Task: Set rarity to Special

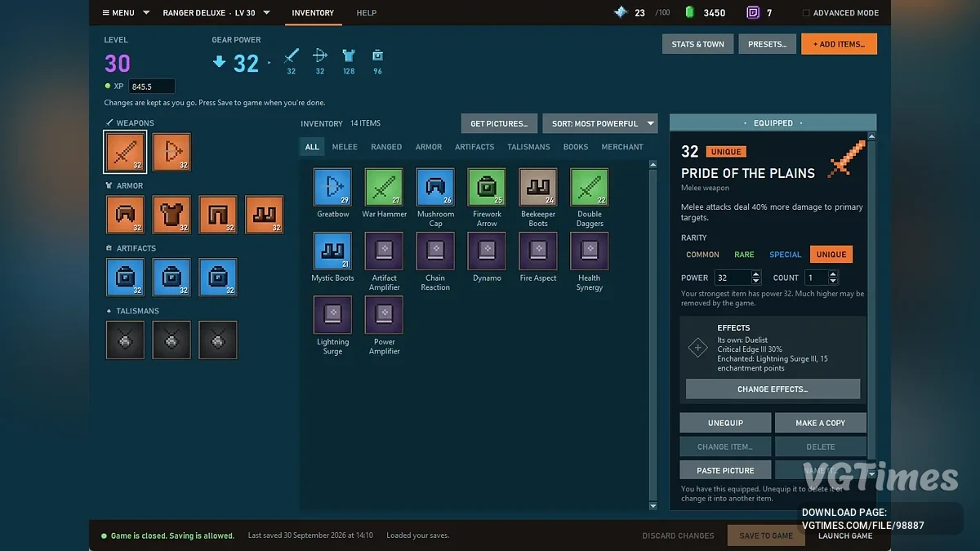Action: click(x=785, y=255)
